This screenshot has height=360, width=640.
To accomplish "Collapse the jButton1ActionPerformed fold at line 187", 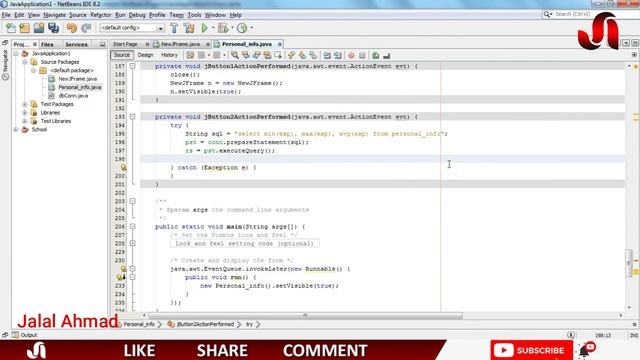I will click(132, 66).
